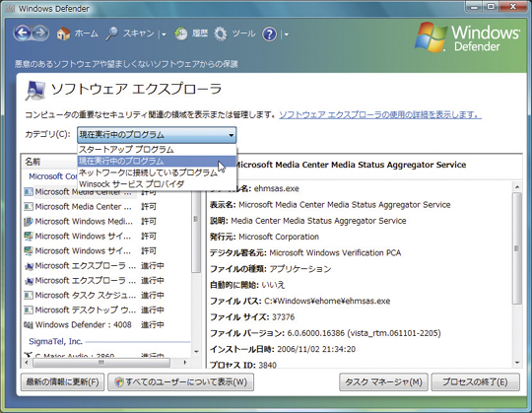Click the プロセスの終了(E) button
Viewport: 532px width, 413px height.
[x=475, y=382]
